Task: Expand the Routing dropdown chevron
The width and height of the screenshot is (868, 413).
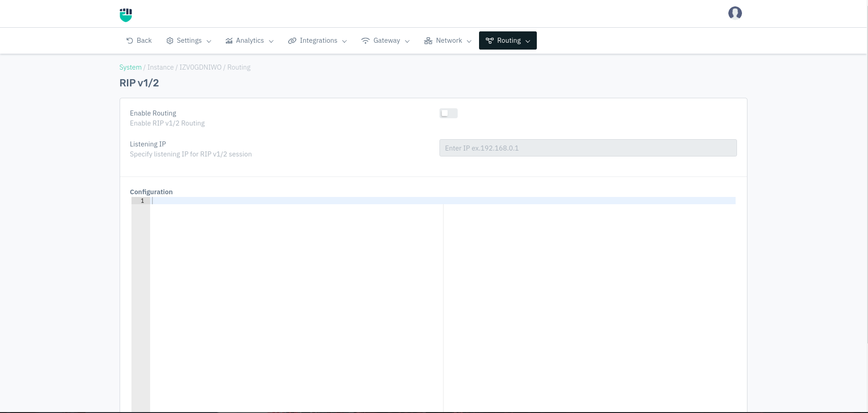Action: 528,41
